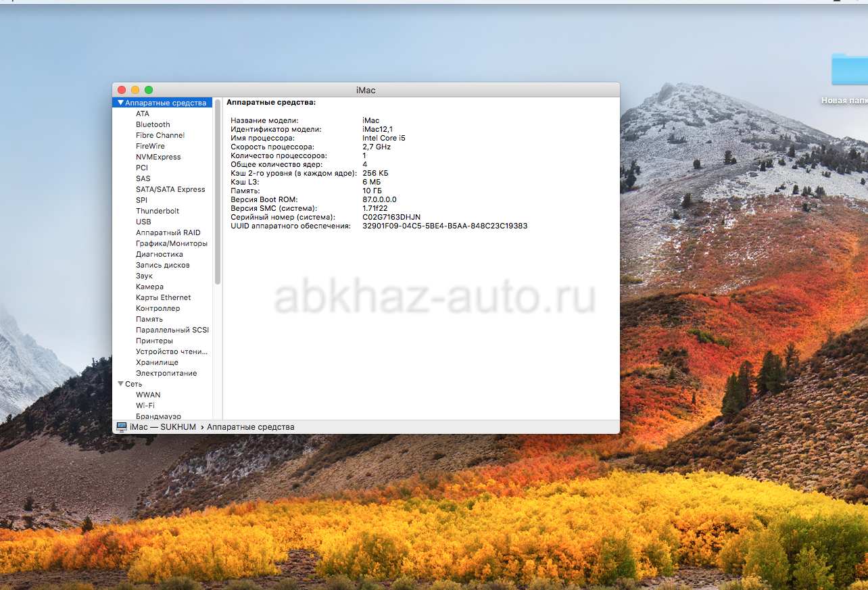The image size is (868, 590).
Task: Click the 6 МБ L3 cache value
Action: tap(372, 182)
